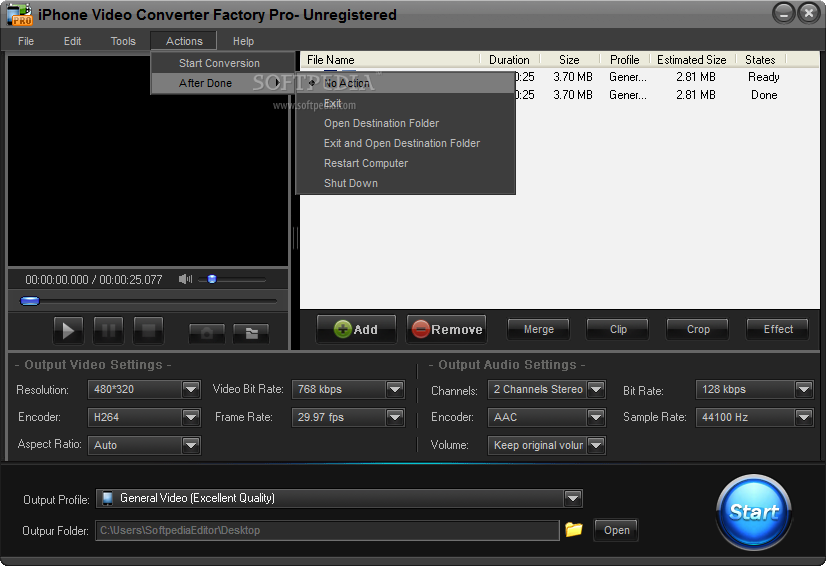Select No Action option

405,83
